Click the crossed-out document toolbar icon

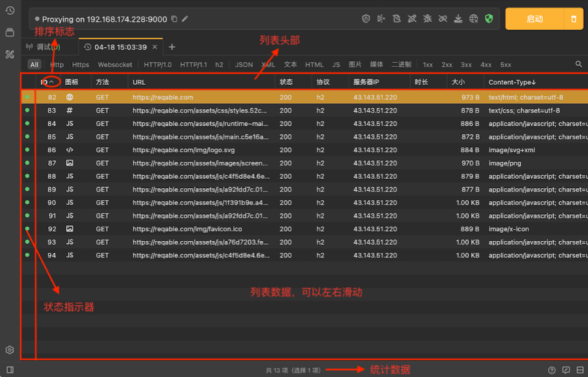coord(397,19)
